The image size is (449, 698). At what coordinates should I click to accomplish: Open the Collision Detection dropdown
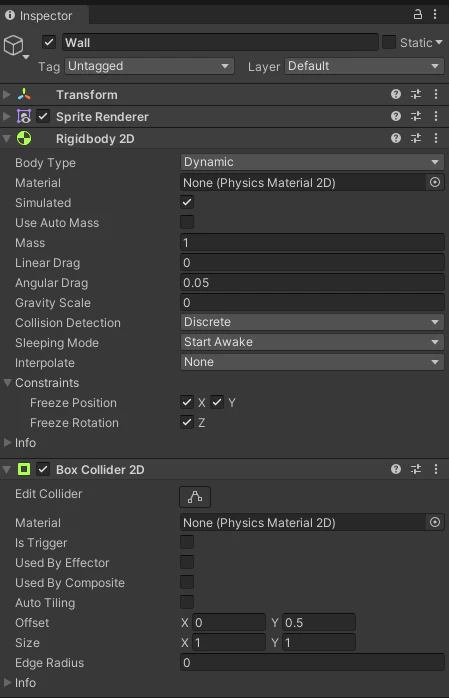[312, 322]
